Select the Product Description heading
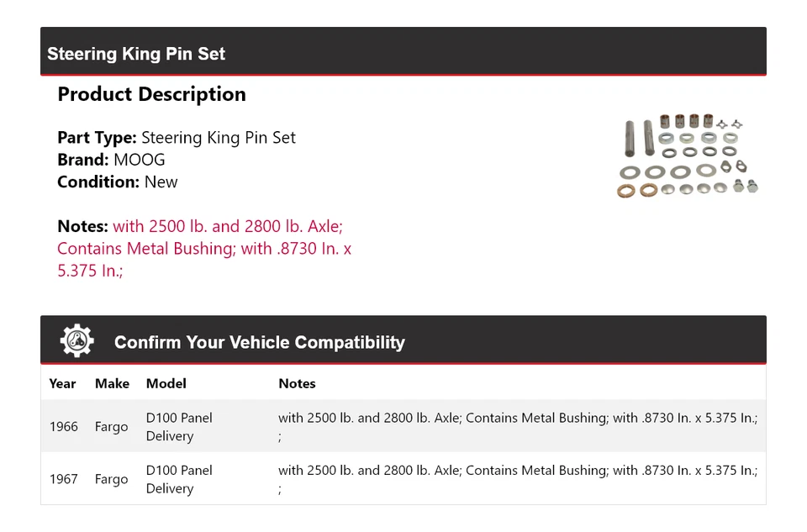 click(151, 94)
